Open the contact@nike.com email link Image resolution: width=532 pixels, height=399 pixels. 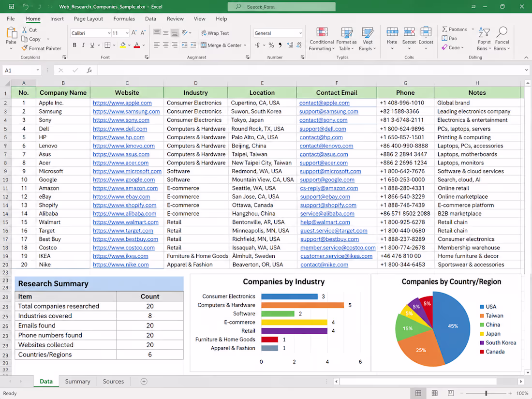click(324, 264)
